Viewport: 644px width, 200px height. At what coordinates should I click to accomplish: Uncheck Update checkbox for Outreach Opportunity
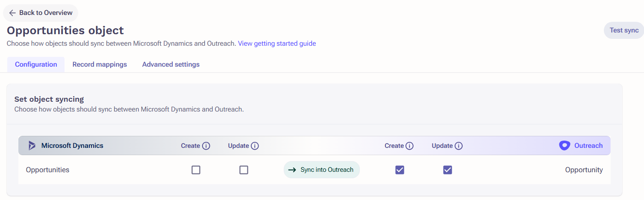tap(447, 170)
